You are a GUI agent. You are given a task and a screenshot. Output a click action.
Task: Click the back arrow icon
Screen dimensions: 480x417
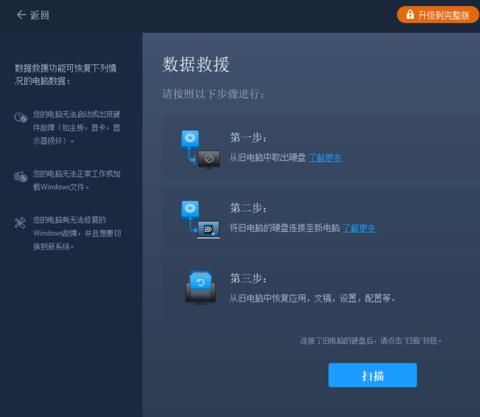point(21,15)
